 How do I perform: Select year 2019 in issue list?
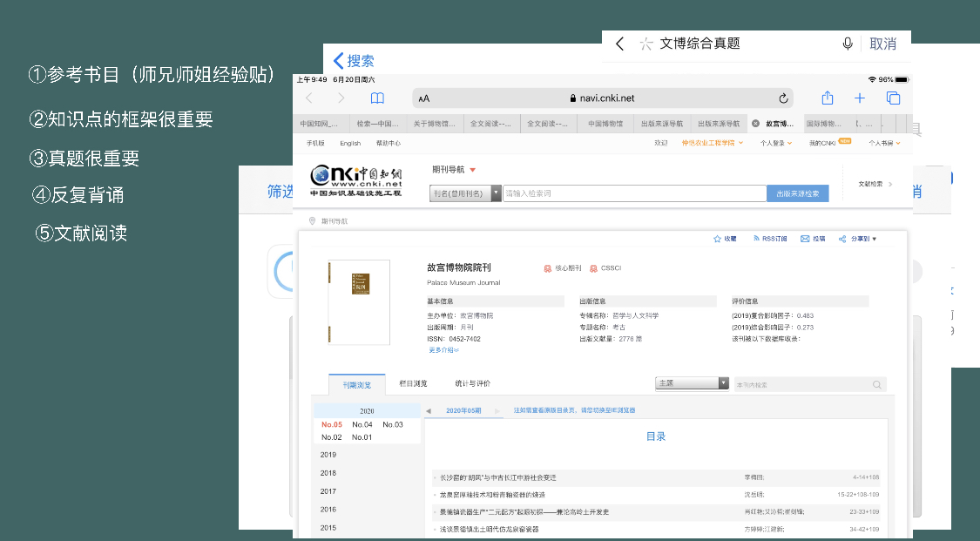click(x=328, y=455)
